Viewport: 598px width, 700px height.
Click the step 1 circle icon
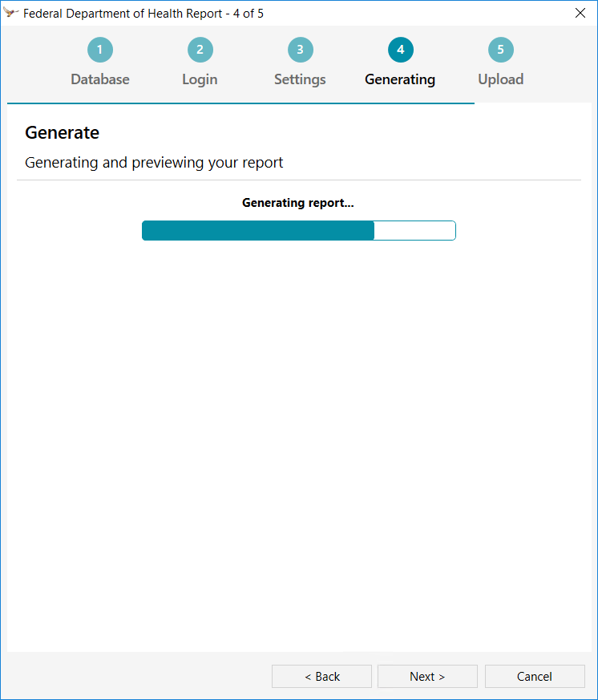(x=100, y=50)
